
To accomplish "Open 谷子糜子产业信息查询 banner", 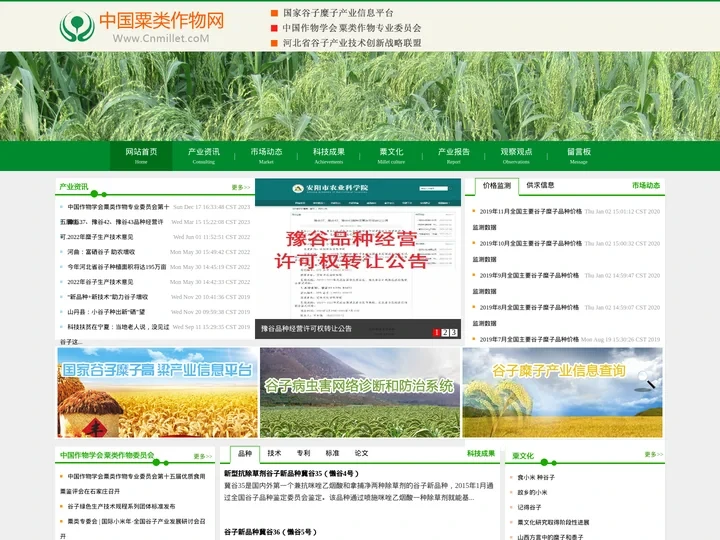I will [x=562, y=392].
